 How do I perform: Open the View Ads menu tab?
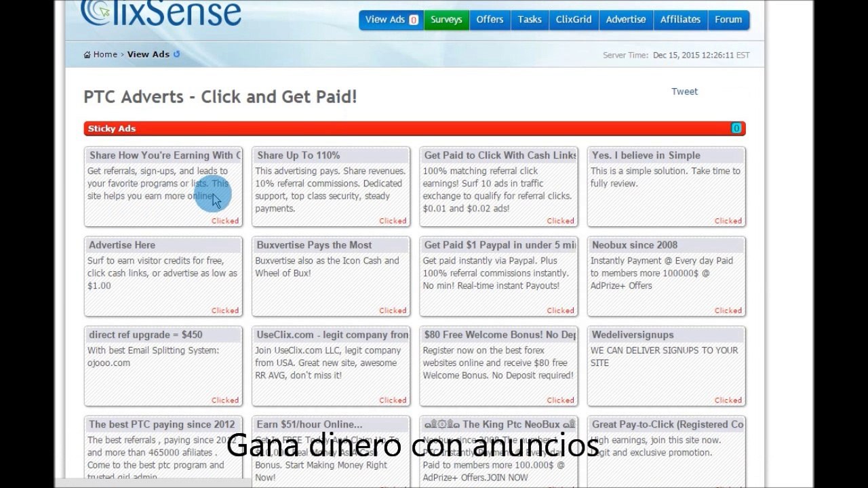coord(391,20)
